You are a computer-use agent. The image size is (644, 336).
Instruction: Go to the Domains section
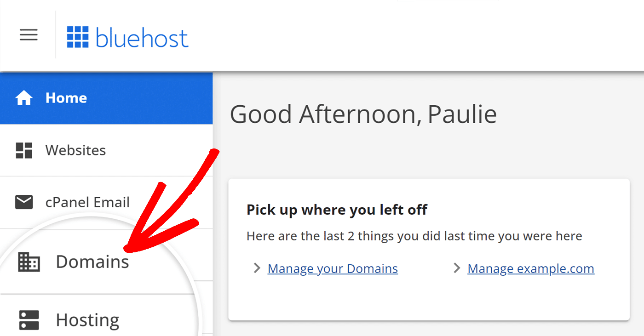pyautogui.click(x=92, y=261)
